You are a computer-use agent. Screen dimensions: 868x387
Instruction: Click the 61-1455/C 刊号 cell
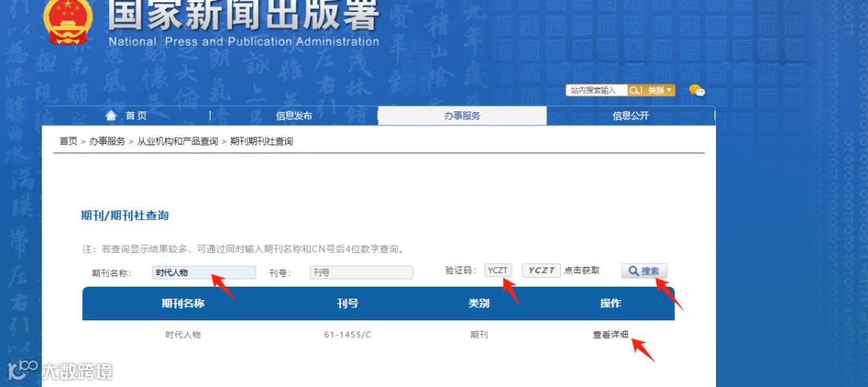coord(348,335)
